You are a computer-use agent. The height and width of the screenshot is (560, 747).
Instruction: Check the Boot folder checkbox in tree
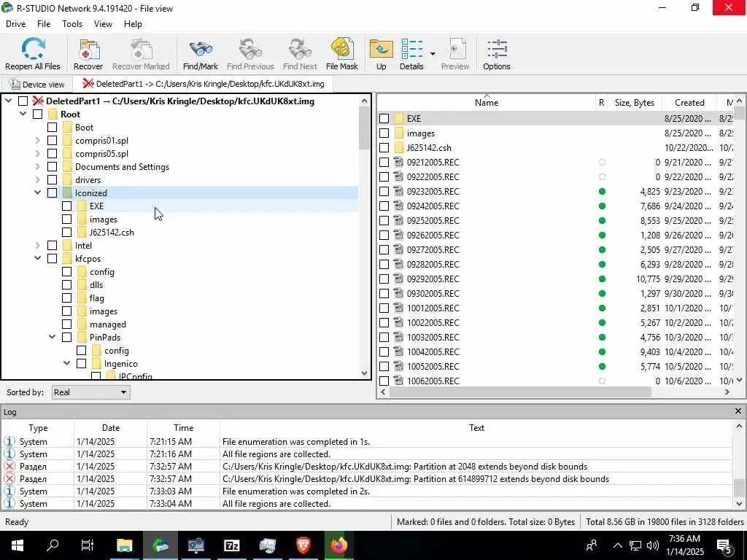[53, 127]
